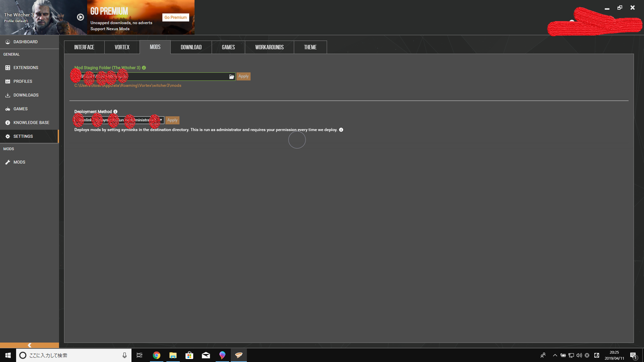Open Google Chrome from taskbar

point(156,355)
